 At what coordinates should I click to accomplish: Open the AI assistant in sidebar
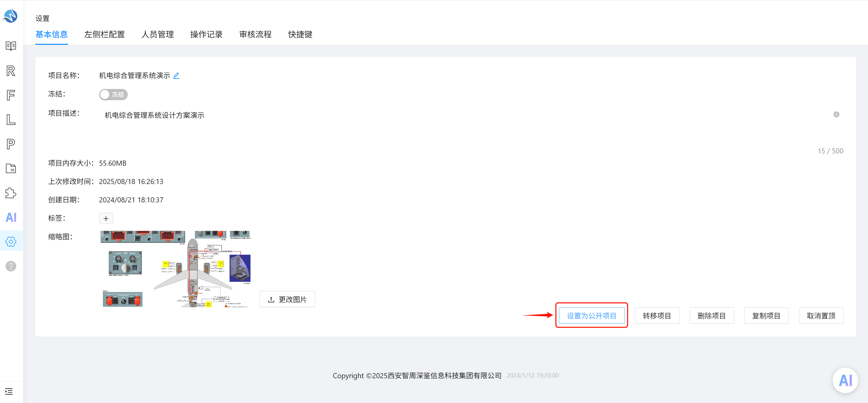(x=11, y=217)
